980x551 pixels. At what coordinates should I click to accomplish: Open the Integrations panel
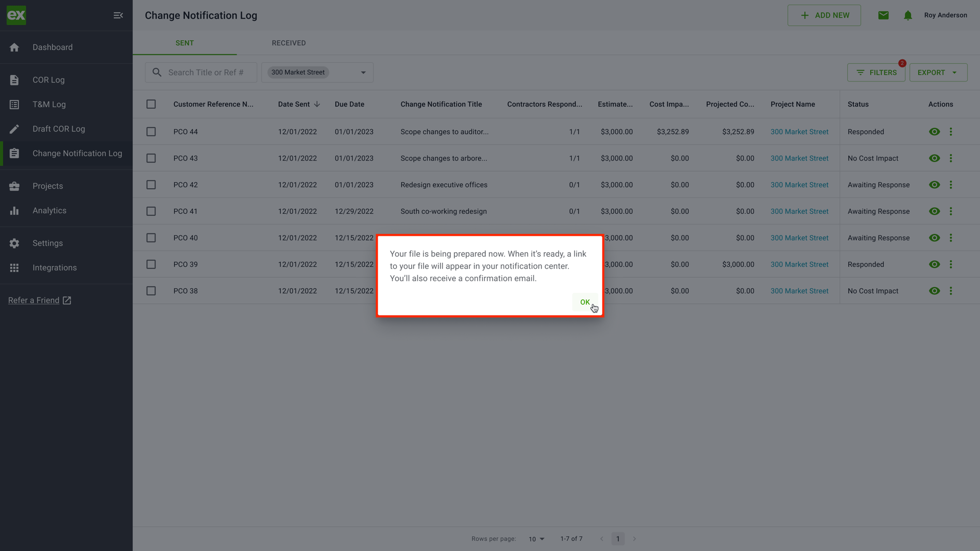(54, 267)
